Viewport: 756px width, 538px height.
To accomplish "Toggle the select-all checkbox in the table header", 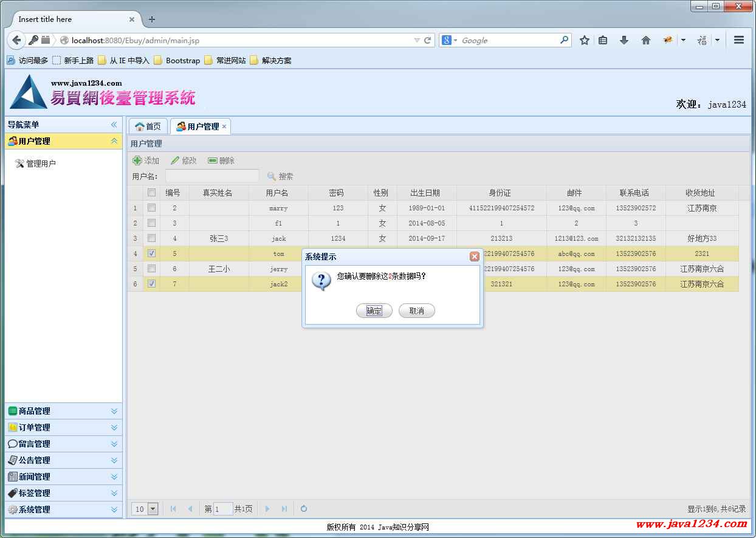I will coord(151,193).
